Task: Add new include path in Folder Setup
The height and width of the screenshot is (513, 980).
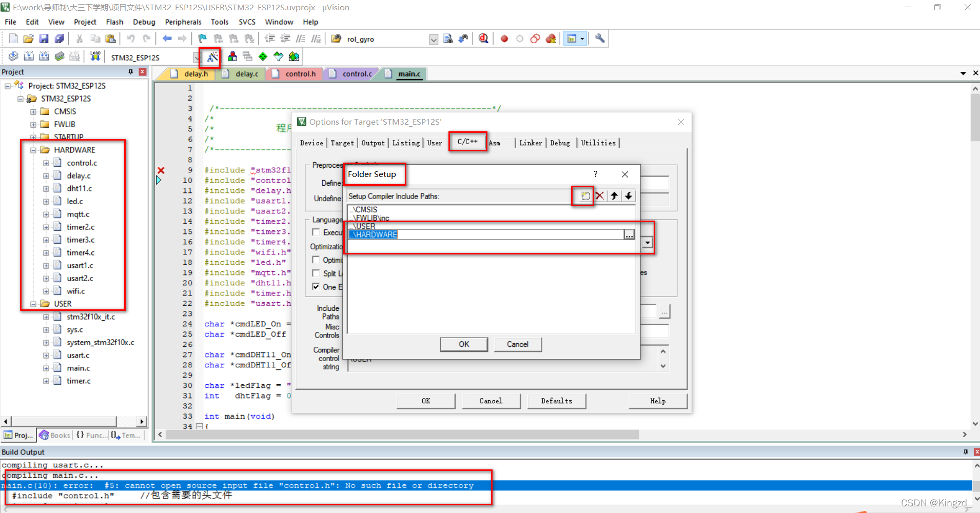Action: (x=585, y=196)
